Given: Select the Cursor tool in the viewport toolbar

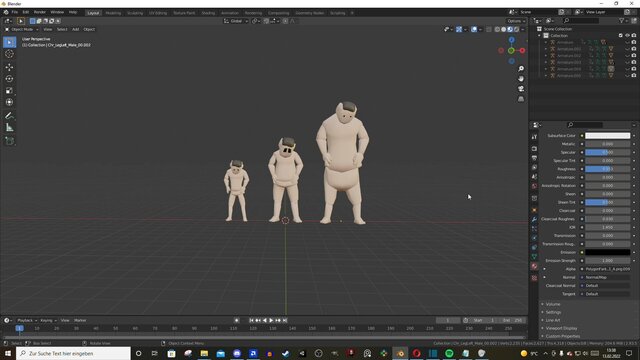Looking at the screenshot, I should coord(9,54).
